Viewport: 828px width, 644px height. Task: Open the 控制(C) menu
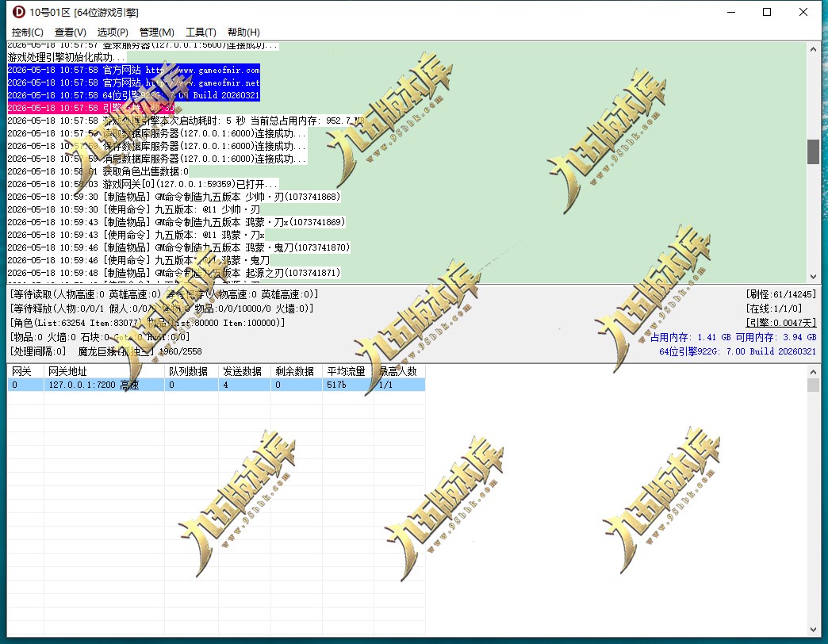(28, 33)
